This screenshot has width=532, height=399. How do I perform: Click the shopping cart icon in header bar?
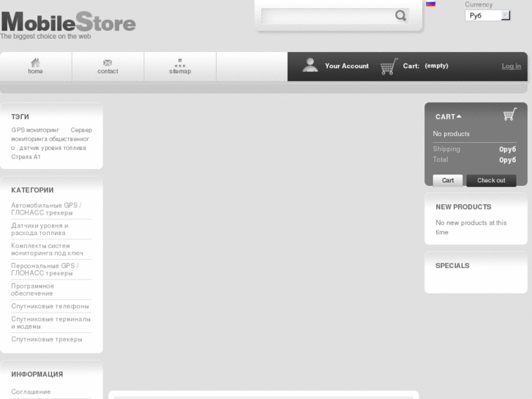click(389, 66)
